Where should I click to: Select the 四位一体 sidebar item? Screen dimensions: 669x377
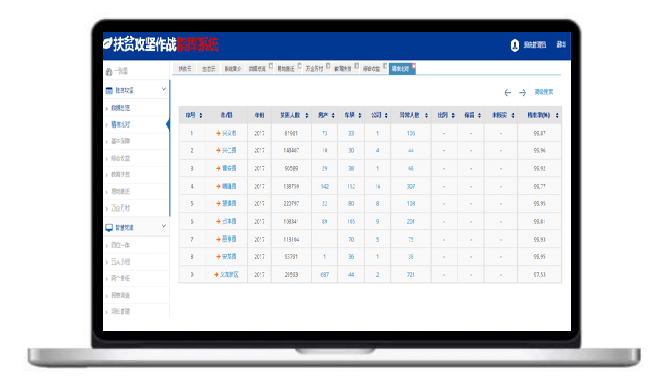[121, 245]
